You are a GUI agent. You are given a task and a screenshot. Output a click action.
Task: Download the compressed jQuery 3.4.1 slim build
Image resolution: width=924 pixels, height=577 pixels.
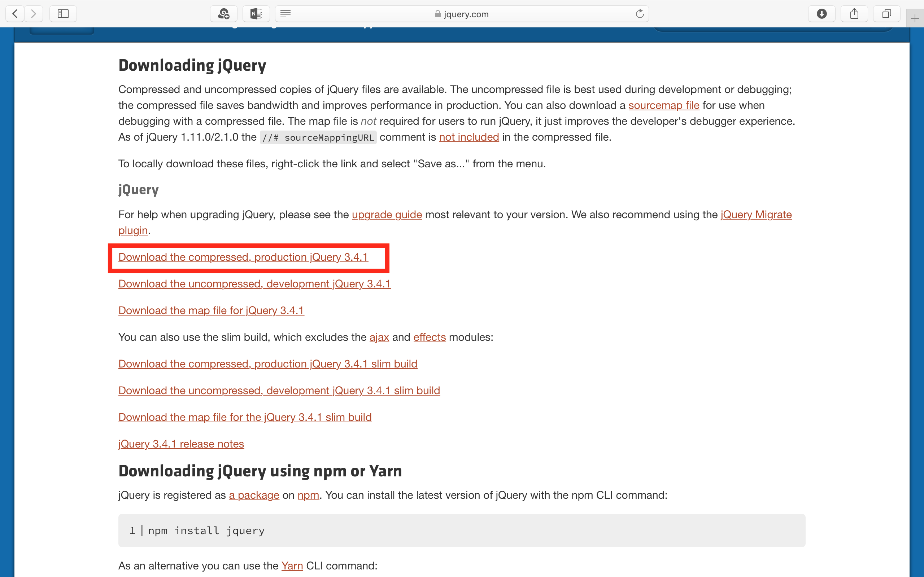point(268,364)
